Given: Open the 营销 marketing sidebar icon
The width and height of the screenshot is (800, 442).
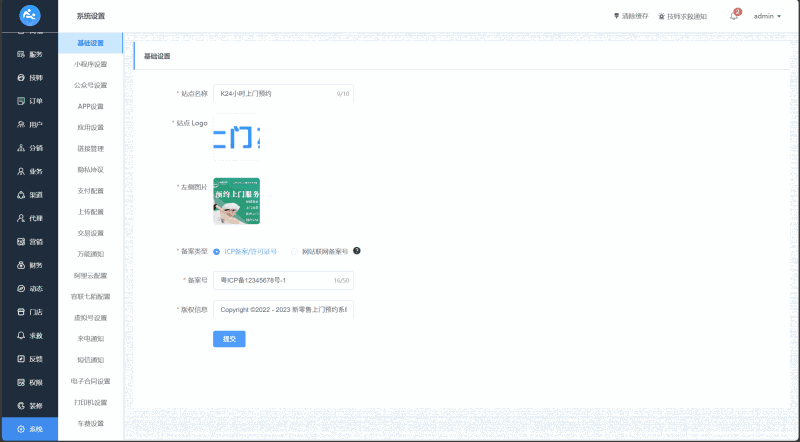Looking at the screenshot, I should [x=21, y=242].
